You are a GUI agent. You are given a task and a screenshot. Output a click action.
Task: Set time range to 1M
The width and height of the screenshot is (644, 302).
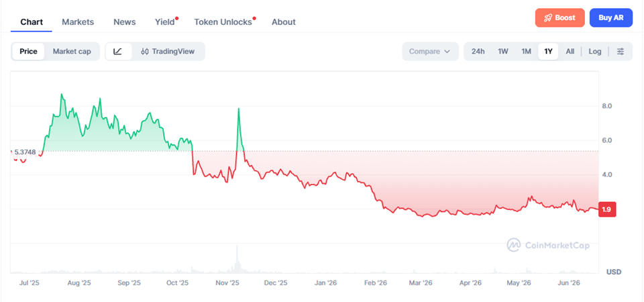(x=526, y=52)
